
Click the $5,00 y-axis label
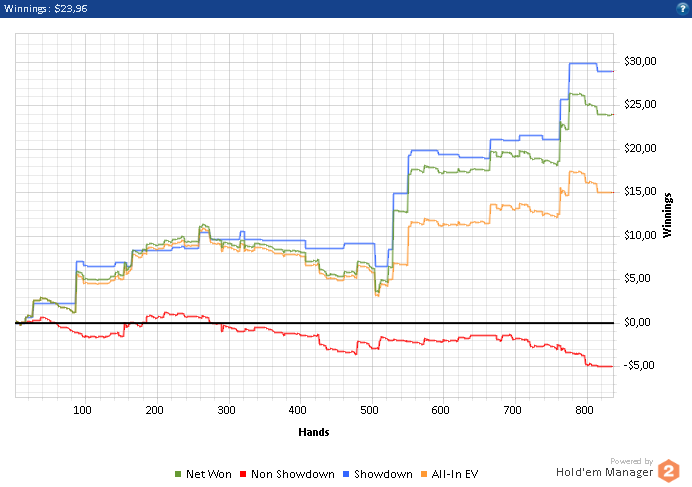637,279
